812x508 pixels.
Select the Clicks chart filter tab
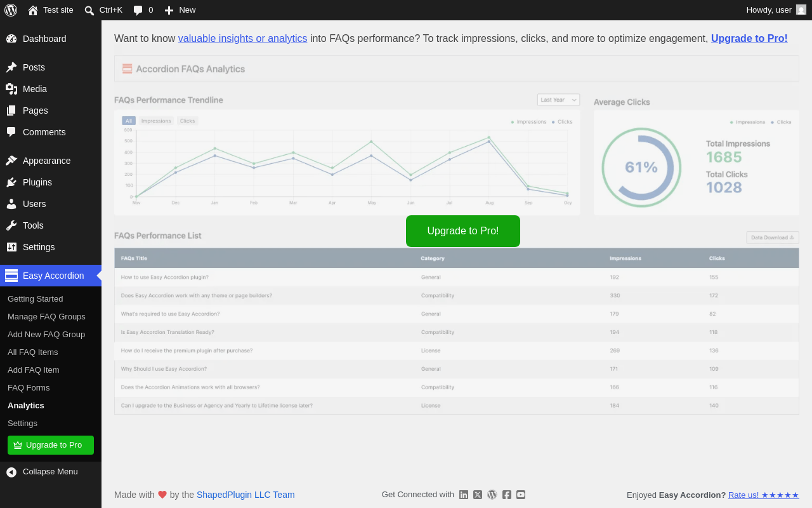[x=187, y=121]
